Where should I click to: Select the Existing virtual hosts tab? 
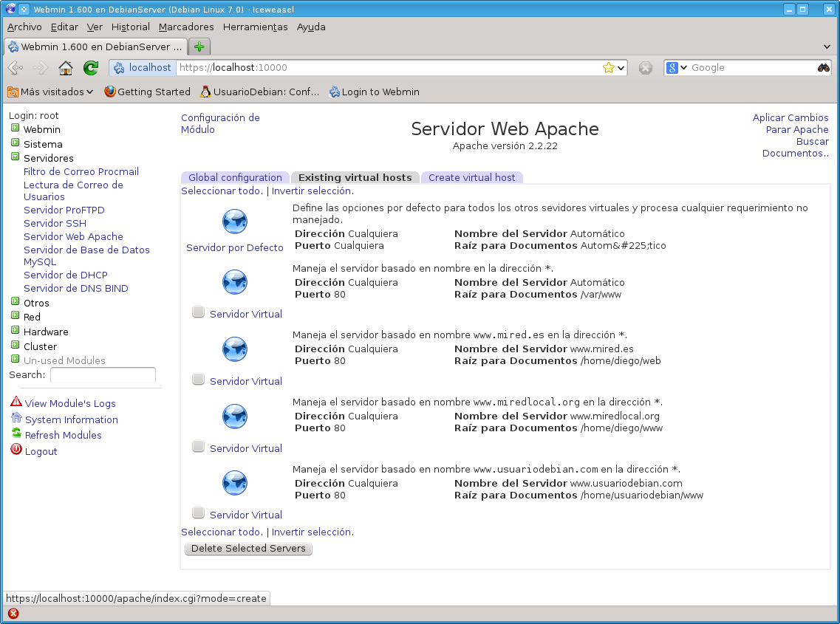pos(355,177)
